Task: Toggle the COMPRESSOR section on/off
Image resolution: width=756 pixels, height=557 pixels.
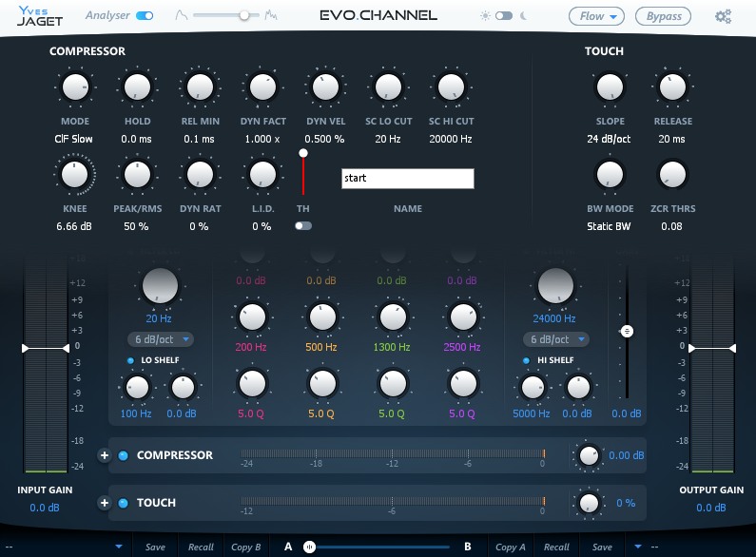Action: (x=124, y=455)
